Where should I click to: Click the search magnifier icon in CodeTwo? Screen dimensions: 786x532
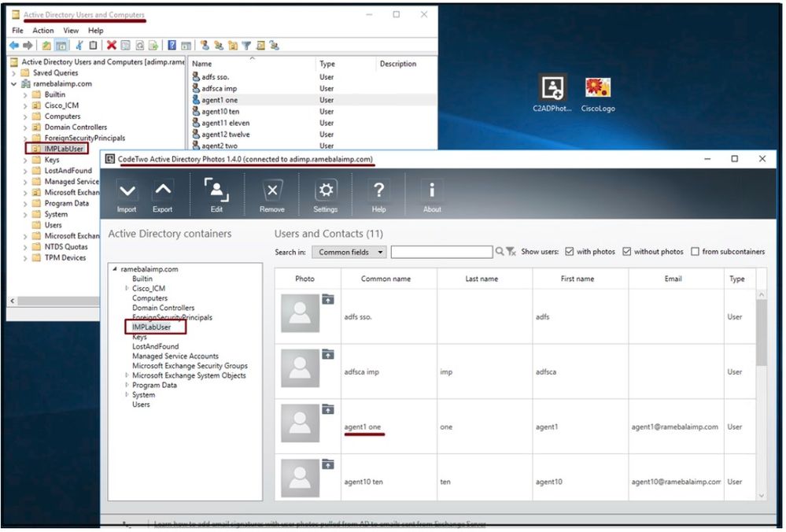(500, 251)
